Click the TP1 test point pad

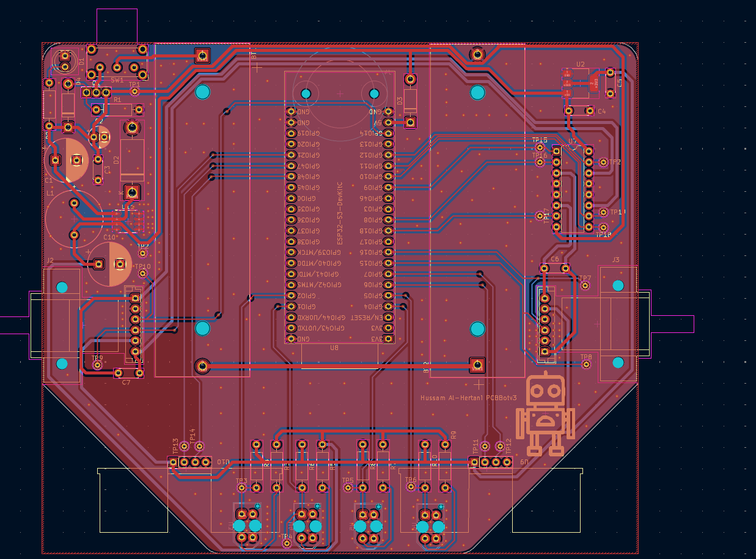click(135, 92)
